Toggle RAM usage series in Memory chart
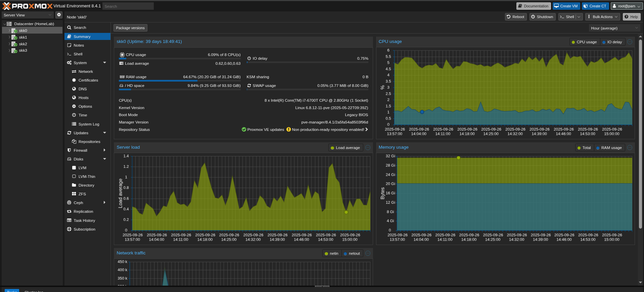The width and height of the screenshot is (644, 292). coord(609,148)
